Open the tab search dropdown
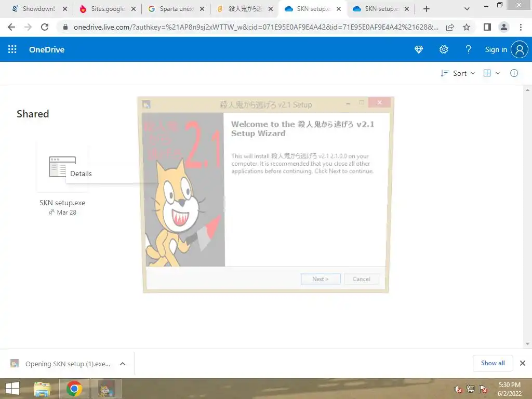This screenshot has width=532, height=399. click(x=467, y=9)
